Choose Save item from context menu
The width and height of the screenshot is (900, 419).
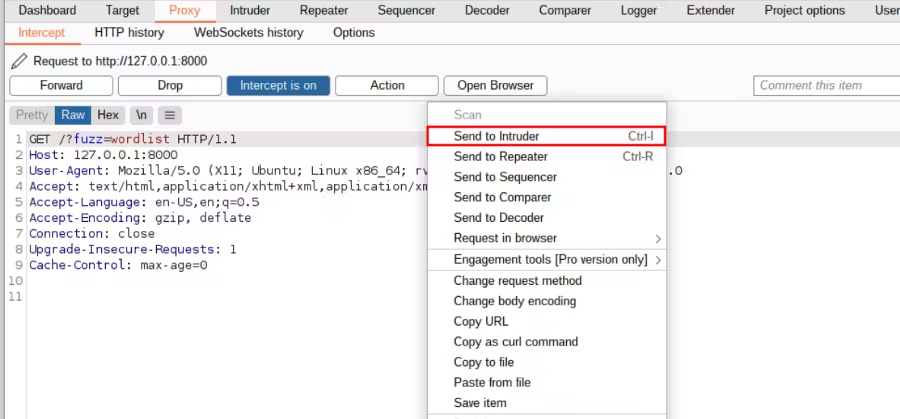click(546, 403)
